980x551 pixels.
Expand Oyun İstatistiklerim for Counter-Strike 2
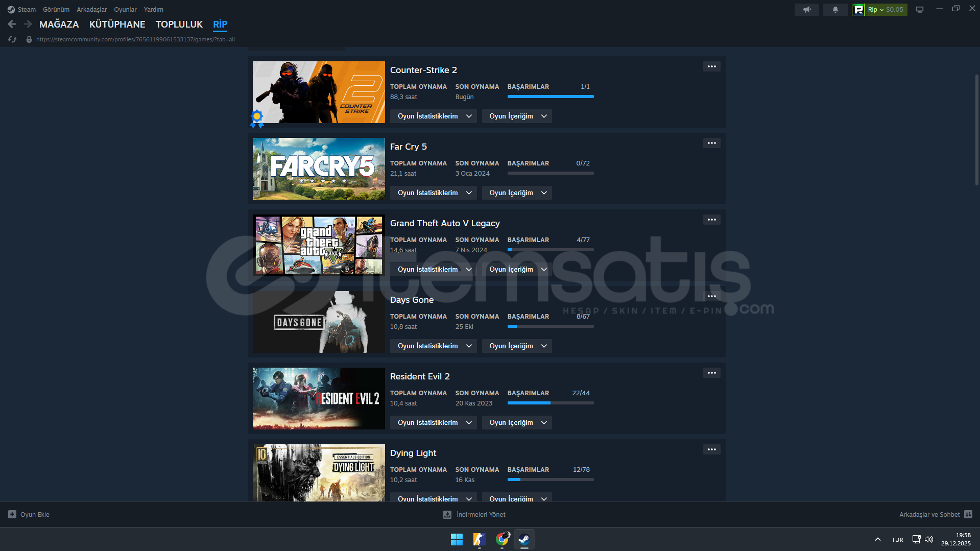tap(434, 116)
